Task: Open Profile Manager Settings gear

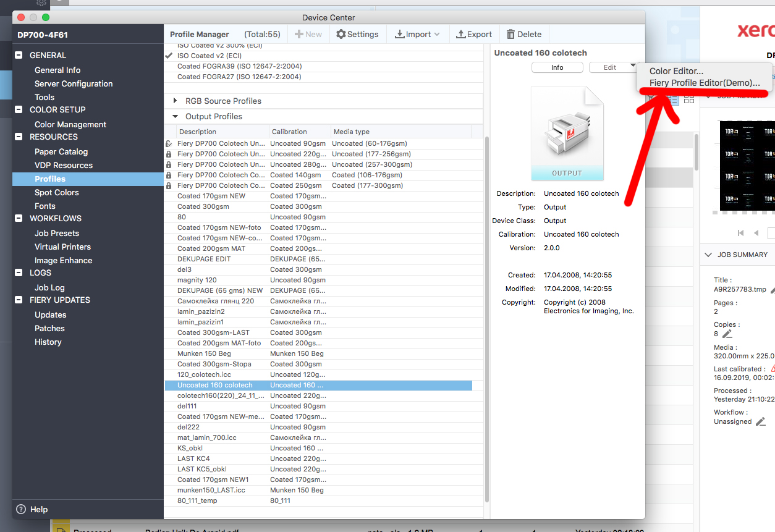Action: 341,35
